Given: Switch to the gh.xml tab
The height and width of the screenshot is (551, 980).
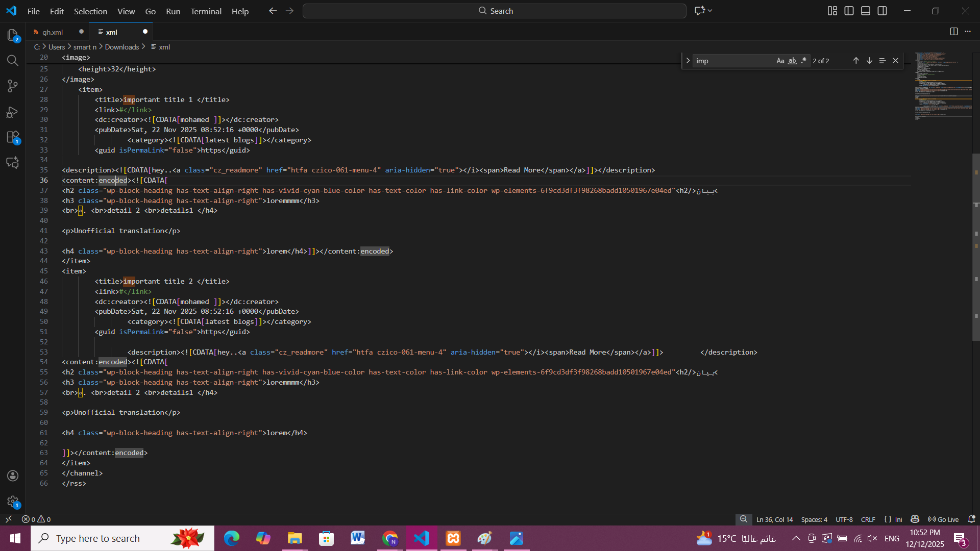Looking at the screenshot, I should pyautogui.click(x=53, y=32).
